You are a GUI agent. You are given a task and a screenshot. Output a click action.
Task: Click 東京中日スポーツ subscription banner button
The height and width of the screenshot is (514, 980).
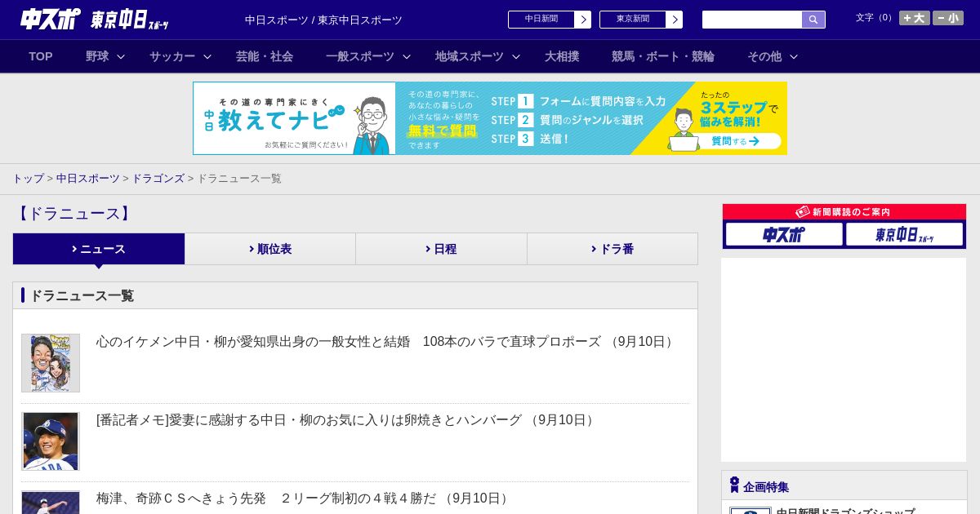point(904,235)
